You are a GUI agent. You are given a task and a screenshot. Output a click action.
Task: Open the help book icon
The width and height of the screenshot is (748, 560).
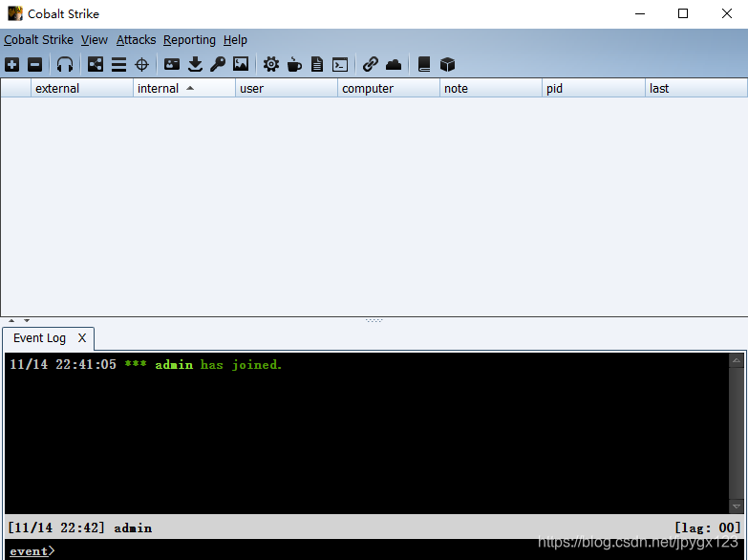424,64
